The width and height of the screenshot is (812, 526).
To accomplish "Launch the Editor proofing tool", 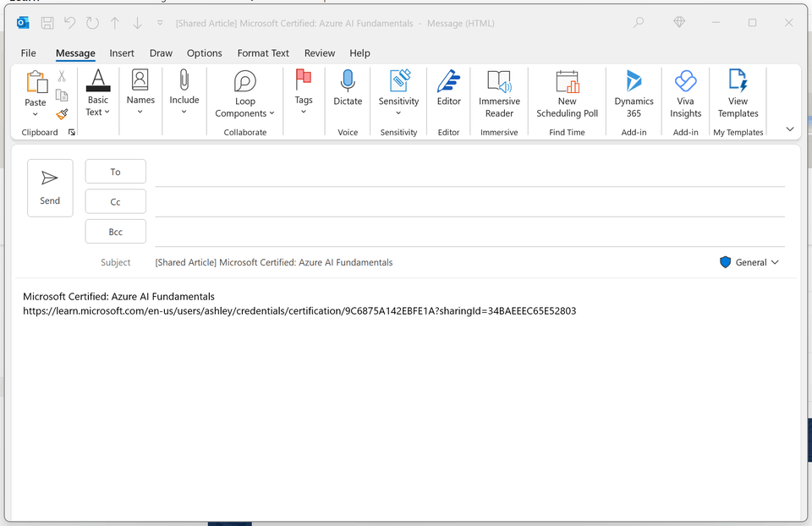I will coord(448,88).
